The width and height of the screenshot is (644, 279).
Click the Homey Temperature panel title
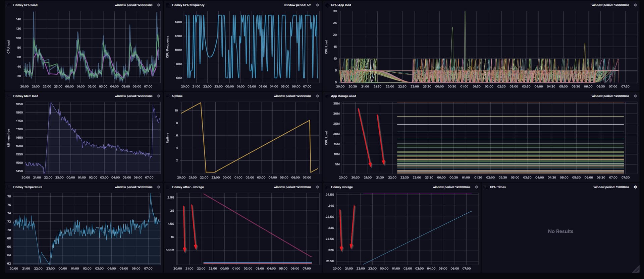[x=28, y=187]
